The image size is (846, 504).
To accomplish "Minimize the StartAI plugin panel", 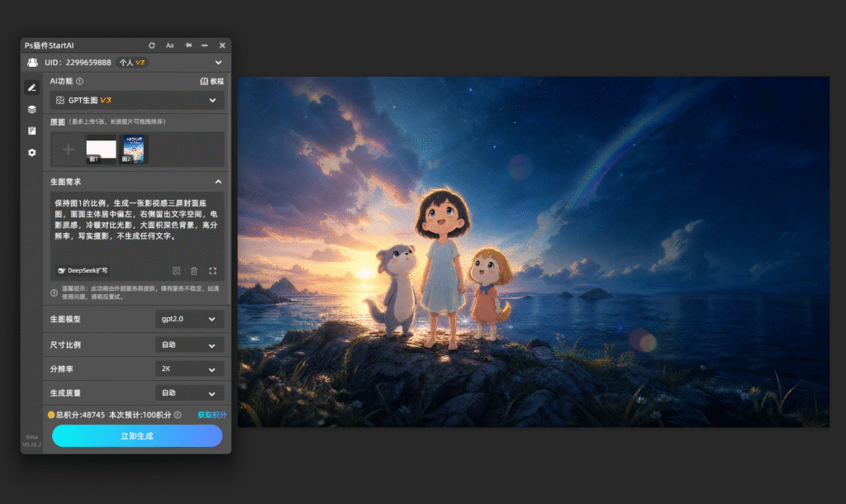I will 205,45.
